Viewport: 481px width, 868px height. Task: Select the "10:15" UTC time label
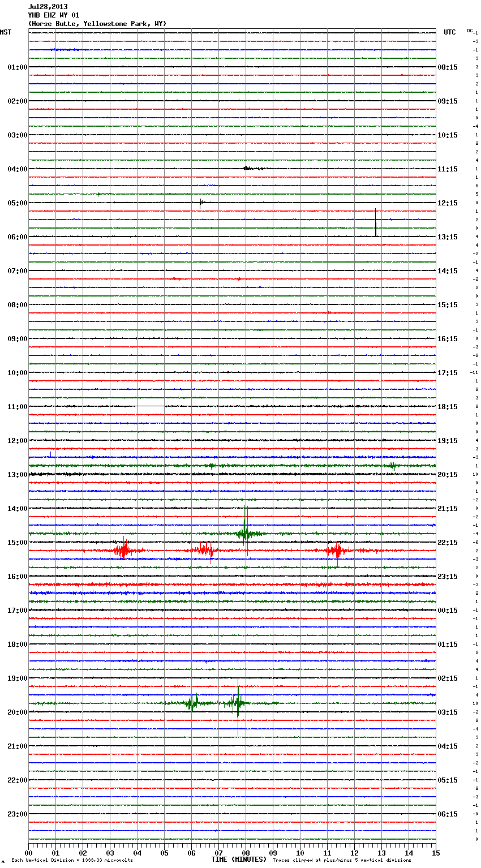448,135
